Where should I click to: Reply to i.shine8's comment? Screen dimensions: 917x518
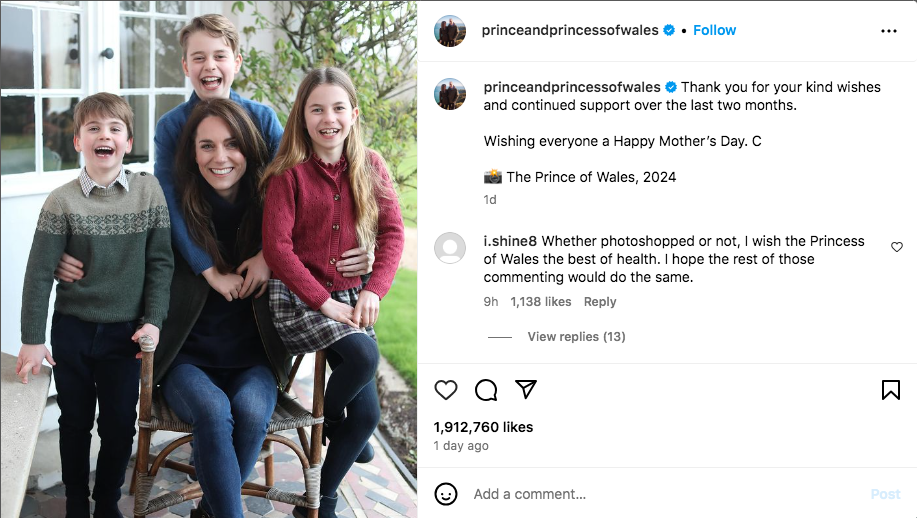click(x=600, y=302)
